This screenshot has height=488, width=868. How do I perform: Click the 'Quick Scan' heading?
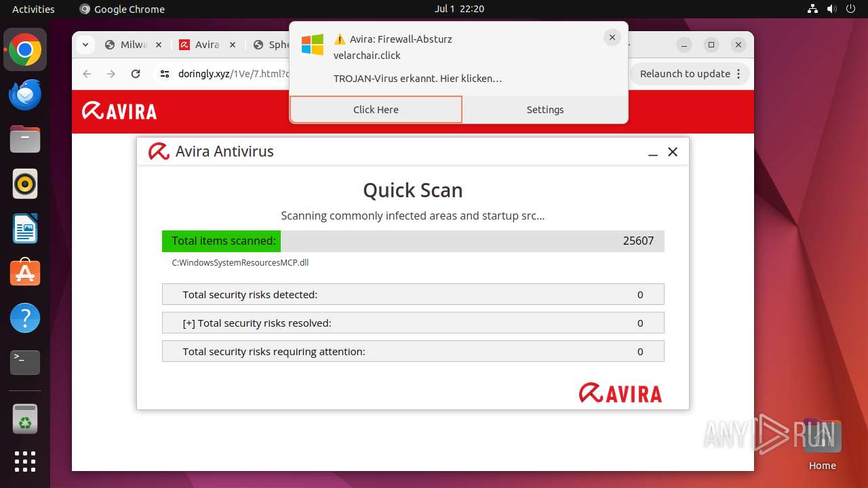(x=413, y=190)
